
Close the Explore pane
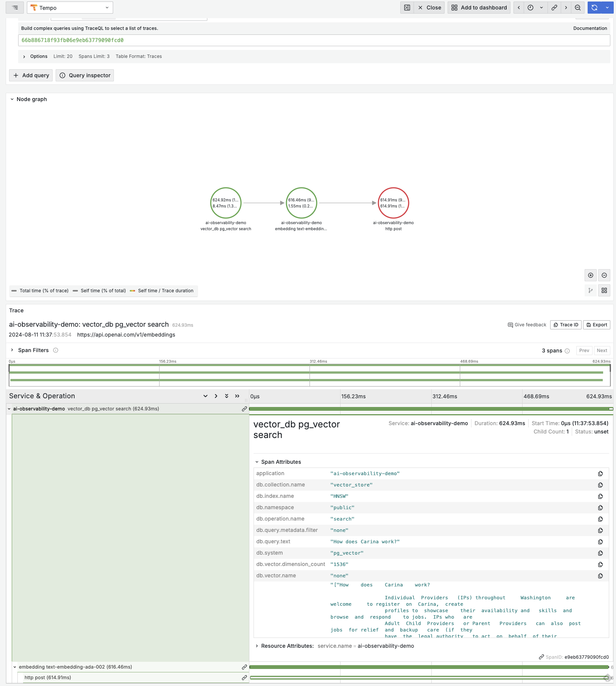coord(429,8)
